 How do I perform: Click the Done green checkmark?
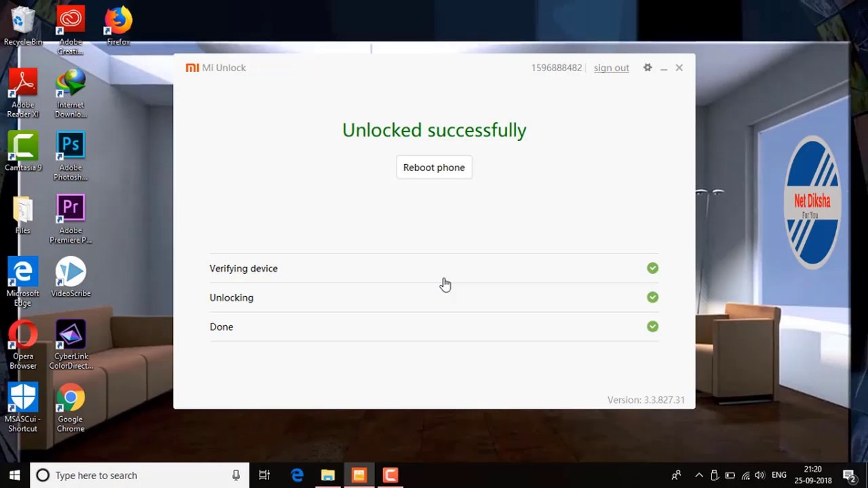click(652, 327)
